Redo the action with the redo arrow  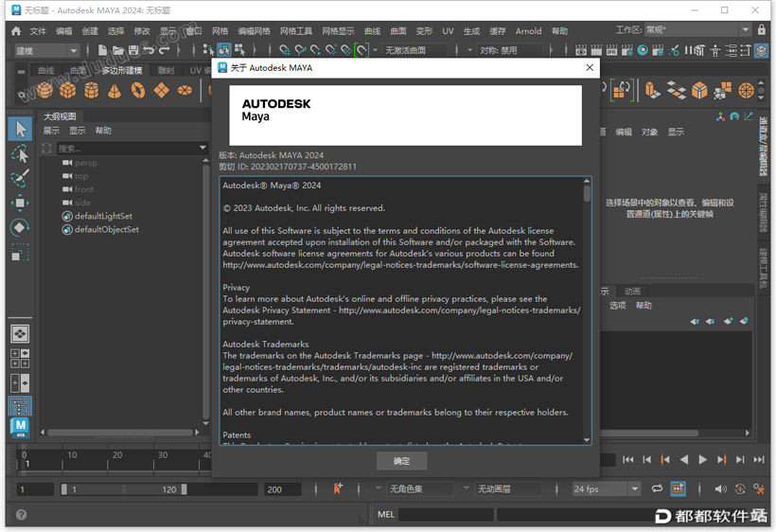point(164,50)
